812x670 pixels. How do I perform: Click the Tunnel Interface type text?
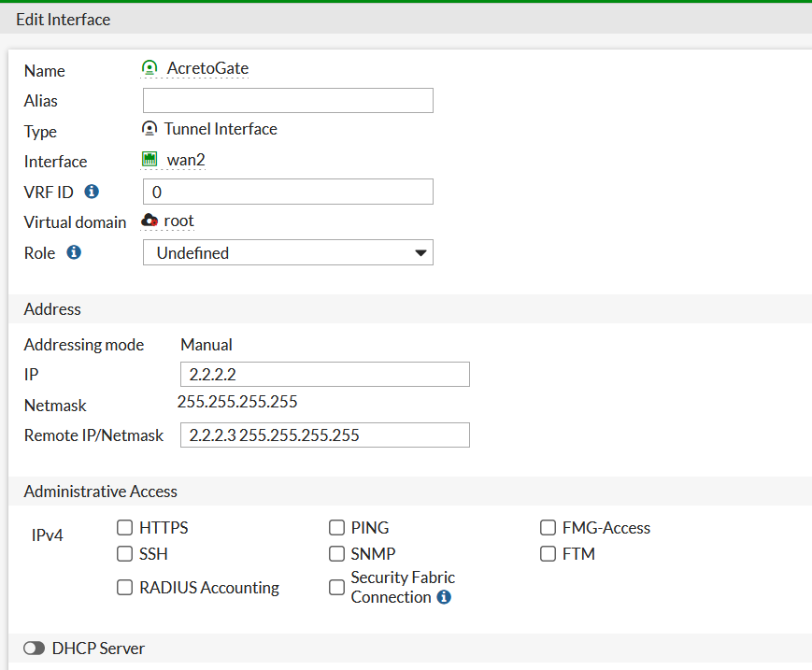(x=221, y=129)
